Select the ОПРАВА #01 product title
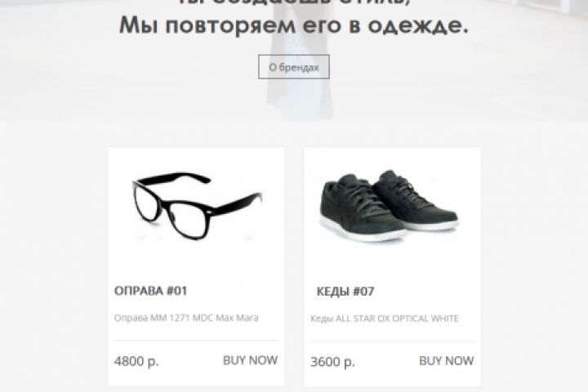 [x=150, y=291]
